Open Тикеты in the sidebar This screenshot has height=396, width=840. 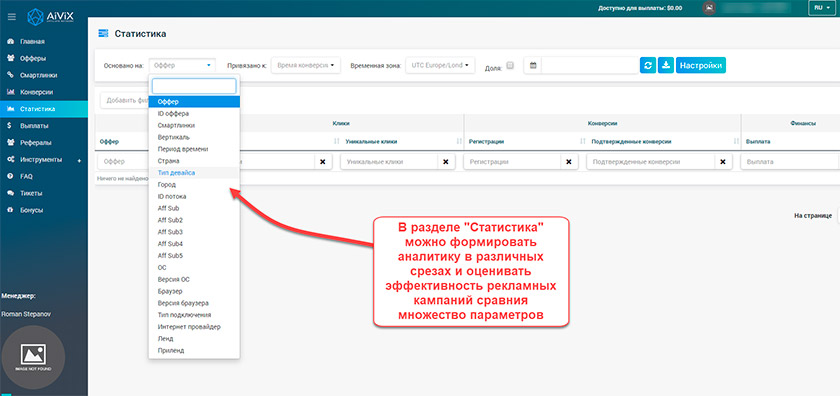pos(32,193)
